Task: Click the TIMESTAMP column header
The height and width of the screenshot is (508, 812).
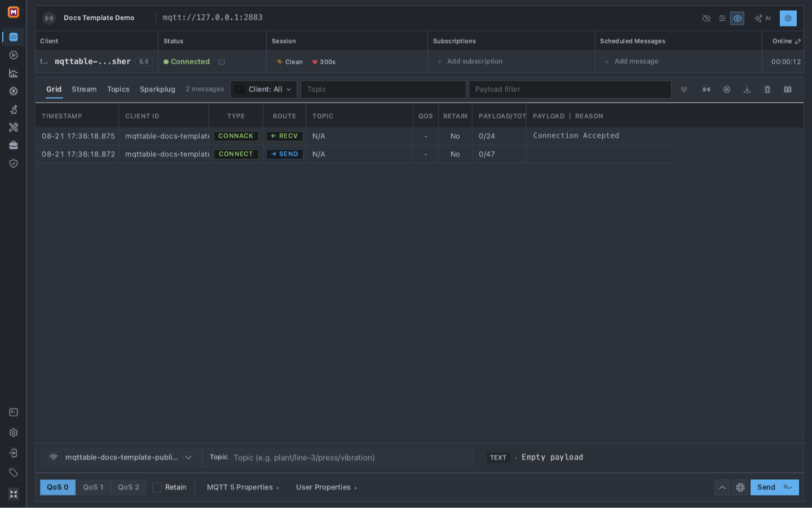Action: point(62,116)
